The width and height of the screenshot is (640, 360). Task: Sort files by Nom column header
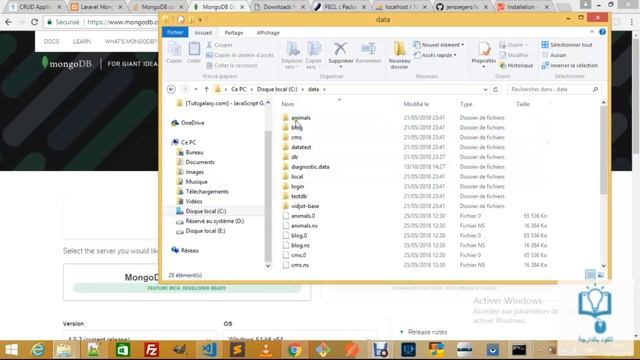pyautogui.click(x=287, y=104)
